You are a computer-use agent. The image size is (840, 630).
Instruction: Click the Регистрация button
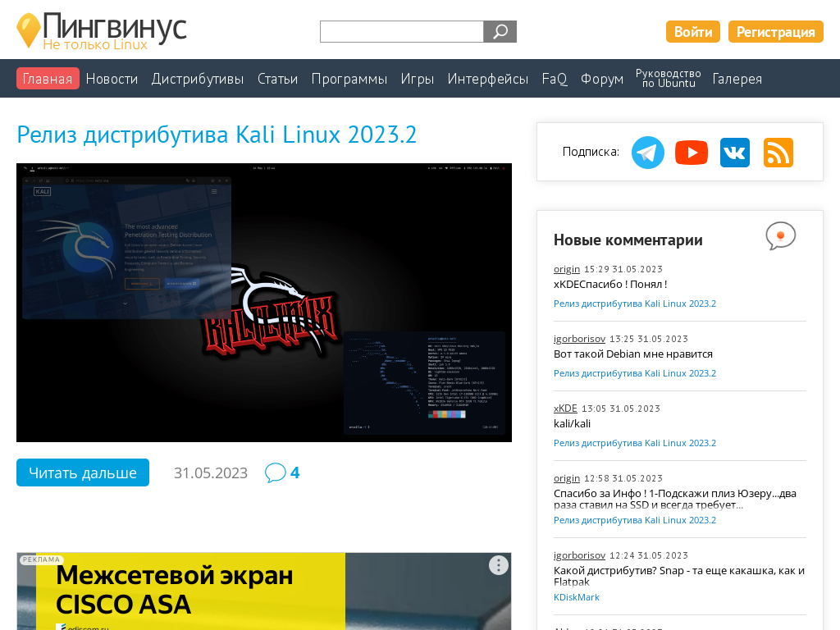(x=775, y=32)
